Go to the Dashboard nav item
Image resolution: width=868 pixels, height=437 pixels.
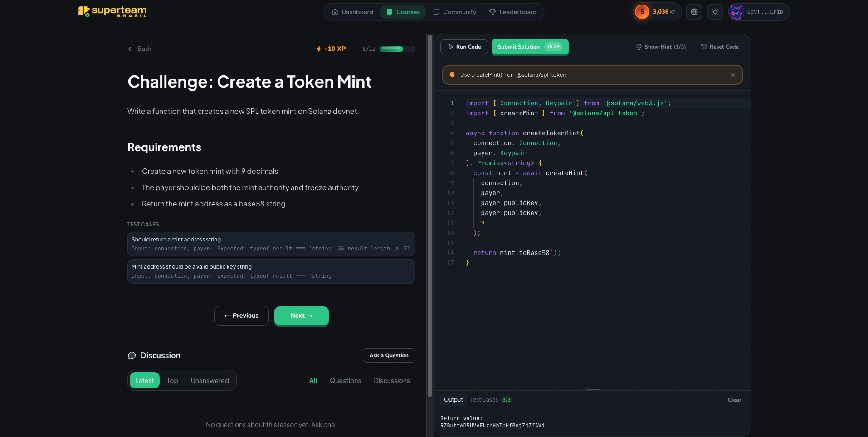pos(352,12)
